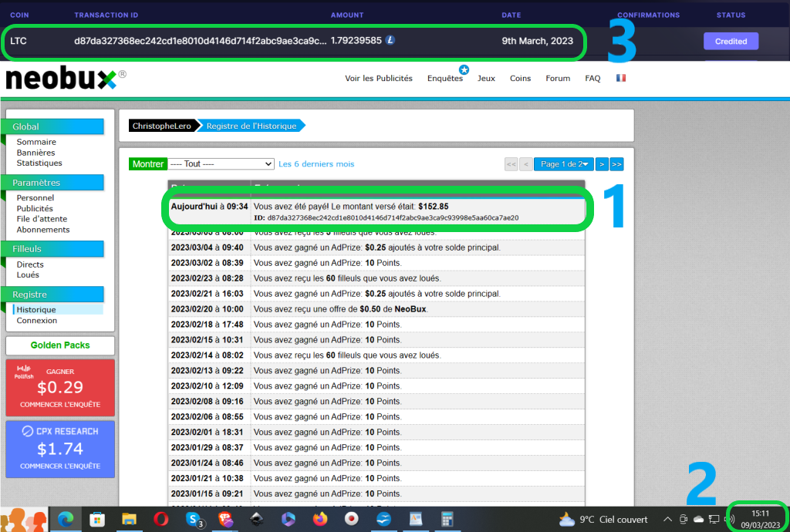Click the 2023/02/23 60 filleuls row
Screen dimensions: 790x532
pos(376,278)
